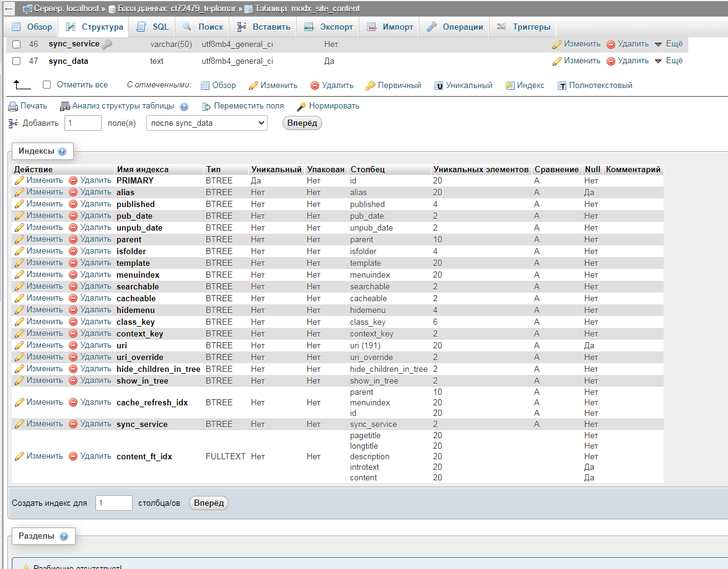Click the Анализ структуры таблицы icon
Viewport: 728px width, 569px height.
(64, 107)
